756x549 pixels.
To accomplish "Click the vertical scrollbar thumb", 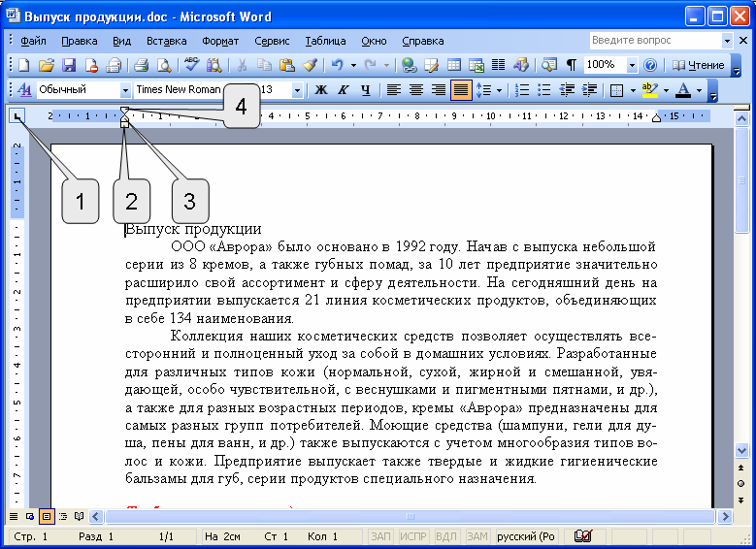I will 741,181.
